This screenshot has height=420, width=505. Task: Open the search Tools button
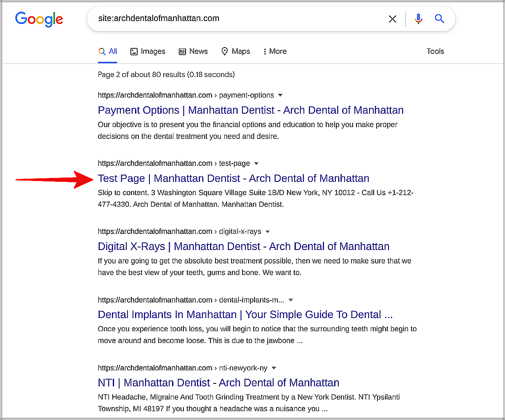(435, 51)
